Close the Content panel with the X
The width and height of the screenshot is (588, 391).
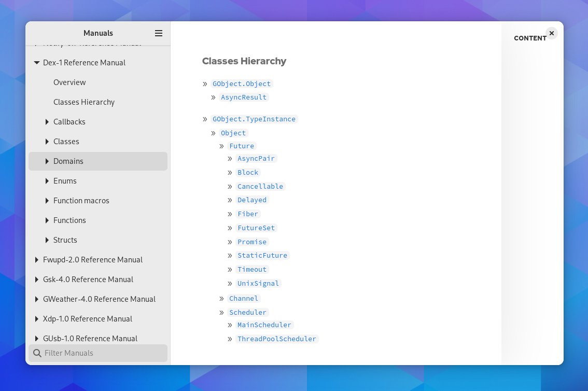tap(552, 33)
